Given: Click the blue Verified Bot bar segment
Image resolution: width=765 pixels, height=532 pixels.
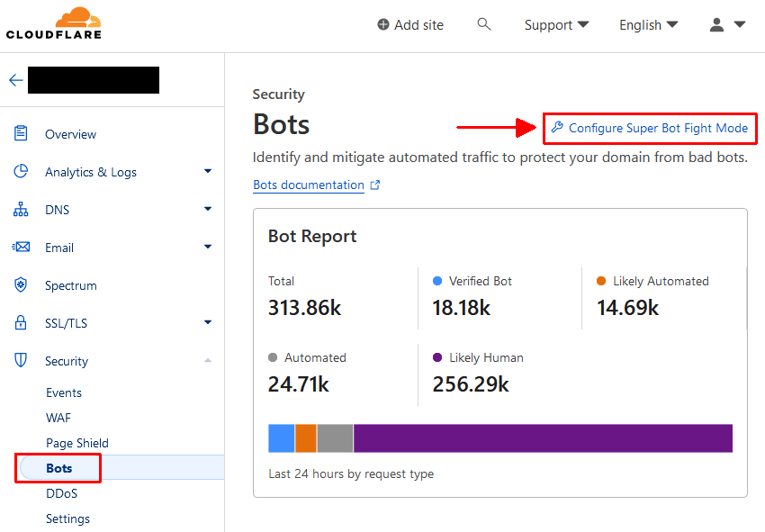Looking at the screenshot, I should pyautogui.click(x=282, y=438).
